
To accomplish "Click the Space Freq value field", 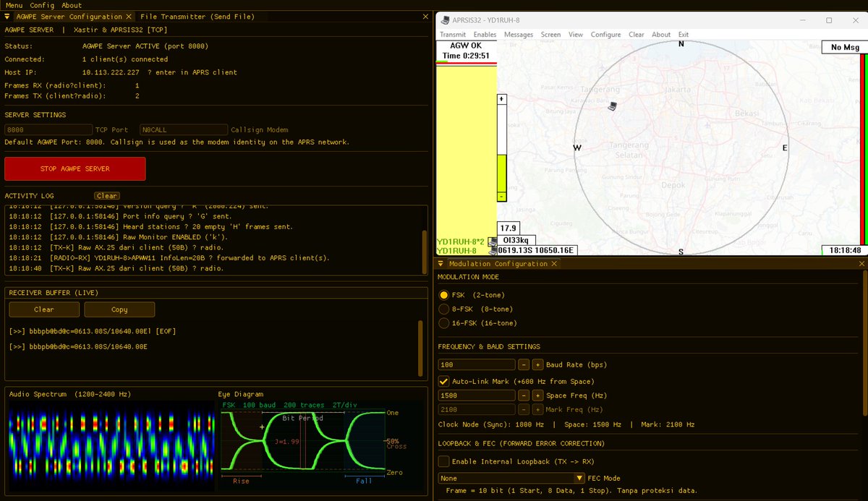I will coord(477,395).
